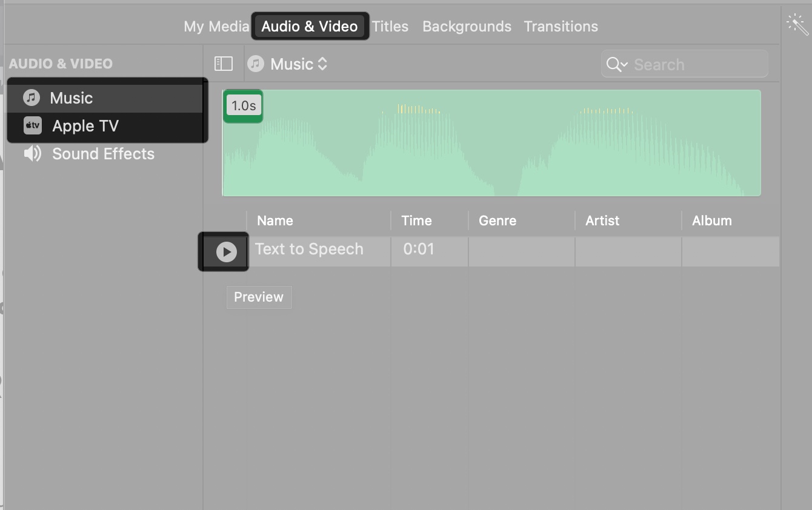Toggle the 1.0s duration badge on the waveform

coord(243,105)
